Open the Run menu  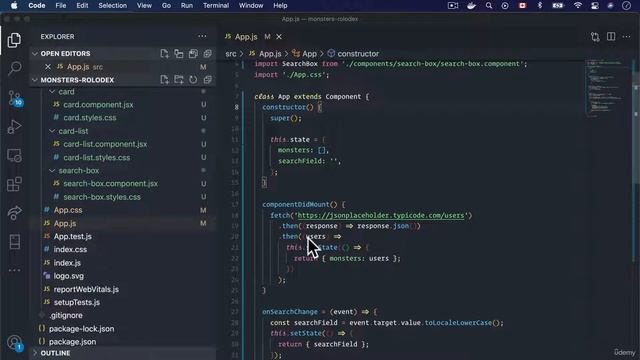pos(187,6)
